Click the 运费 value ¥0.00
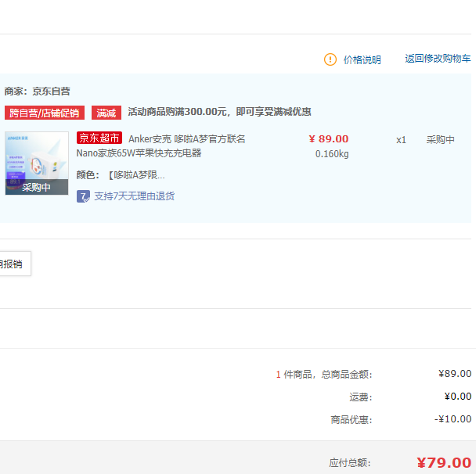 click(457, 397)
